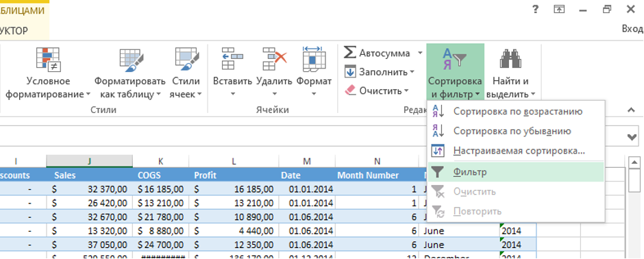Open the Формат dropdown arrow

[314, 94]
